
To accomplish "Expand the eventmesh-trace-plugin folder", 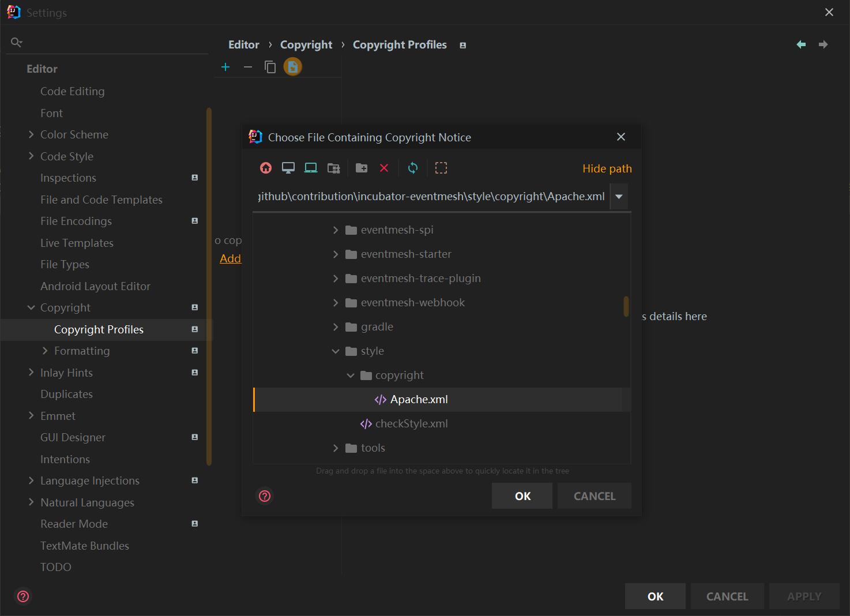I will pyautogui.click(x=336, y=279).
